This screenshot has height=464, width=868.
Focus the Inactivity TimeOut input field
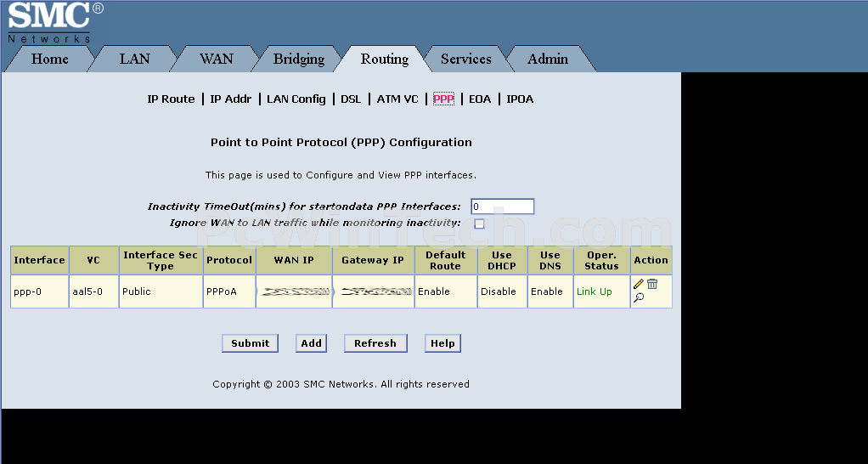point(502,207)
